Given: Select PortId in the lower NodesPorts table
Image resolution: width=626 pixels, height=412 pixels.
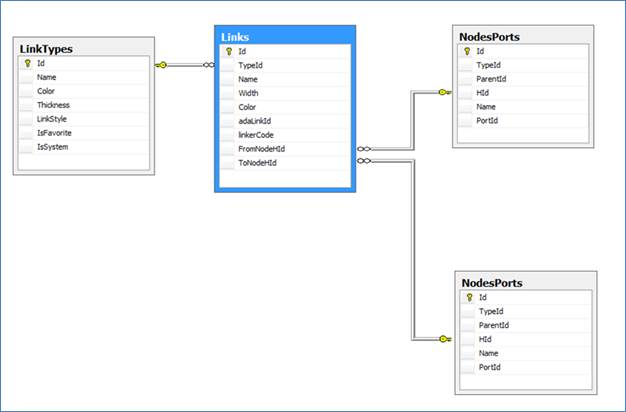Looking at the screenshot, I should pyautogui.click(x=491, y=367).
